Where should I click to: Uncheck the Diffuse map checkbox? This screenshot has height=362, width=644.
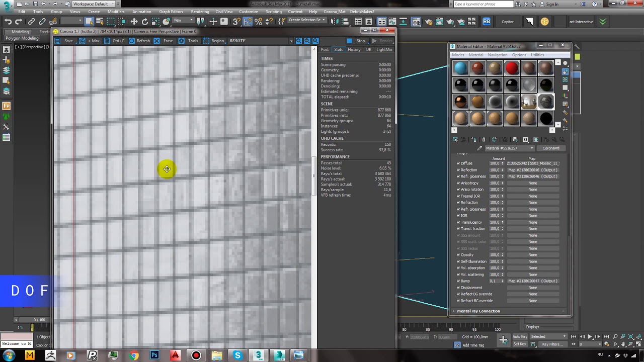[458, 163]
